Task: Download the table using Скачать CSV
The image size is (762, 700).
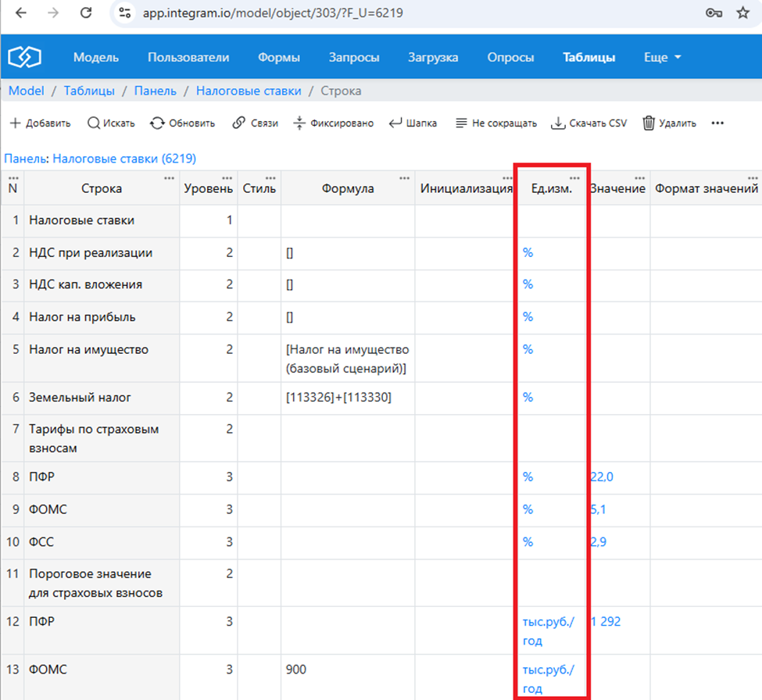Action: point(558,123)
